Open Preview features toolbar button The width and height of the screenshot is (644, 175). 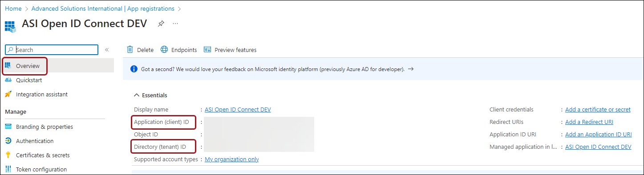click(230, 50)
